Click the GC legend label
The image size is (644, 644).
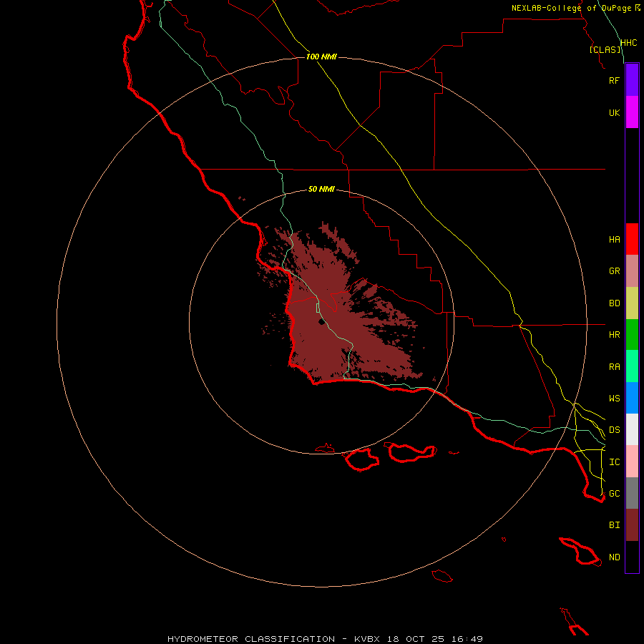pos(614,494)
